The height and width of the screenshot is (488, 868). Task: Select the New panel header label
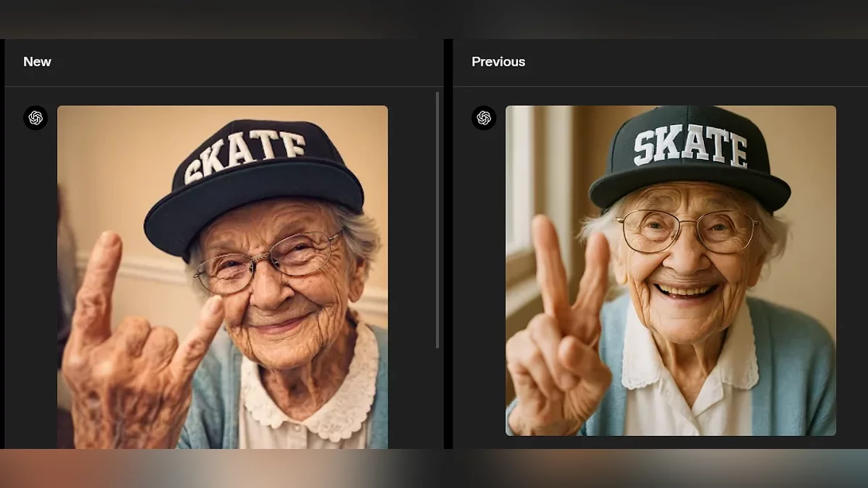tap(37, 62)
